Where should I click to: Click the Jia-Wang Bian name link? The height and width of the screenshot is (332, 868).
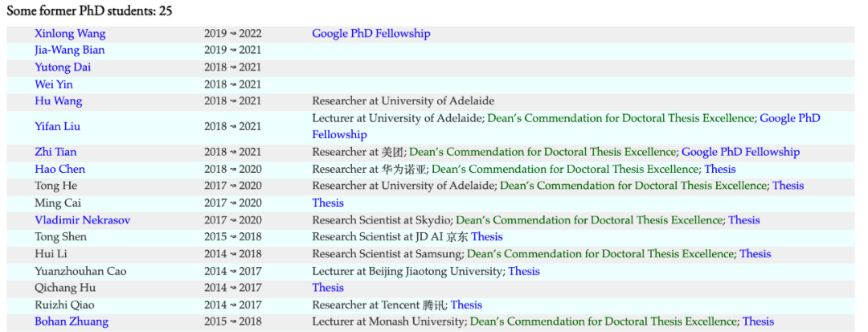(69, 50)
